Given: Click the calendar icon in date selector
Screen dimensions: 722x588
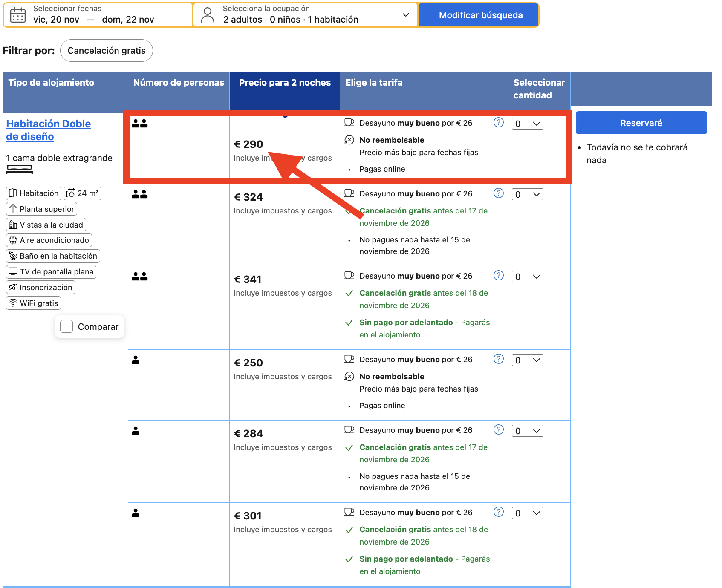Looking at the screenshot, I should pos(18,15).
